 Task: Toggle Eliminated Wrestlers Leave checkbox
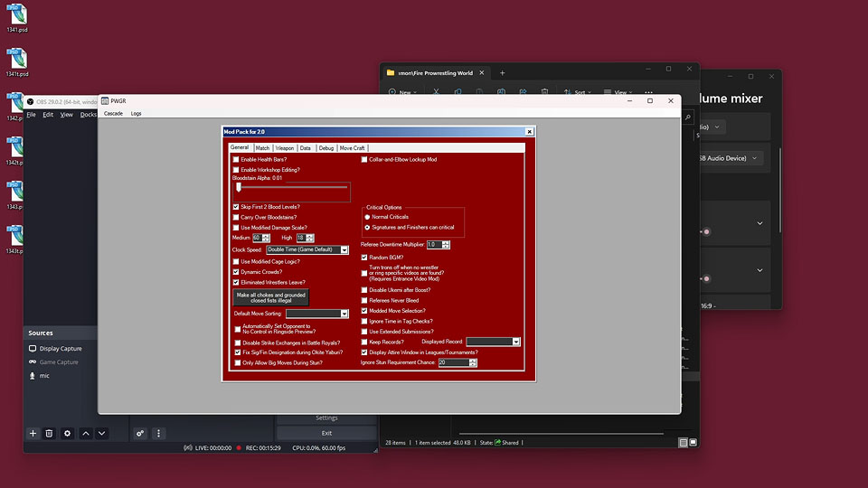tap(236, 282)
